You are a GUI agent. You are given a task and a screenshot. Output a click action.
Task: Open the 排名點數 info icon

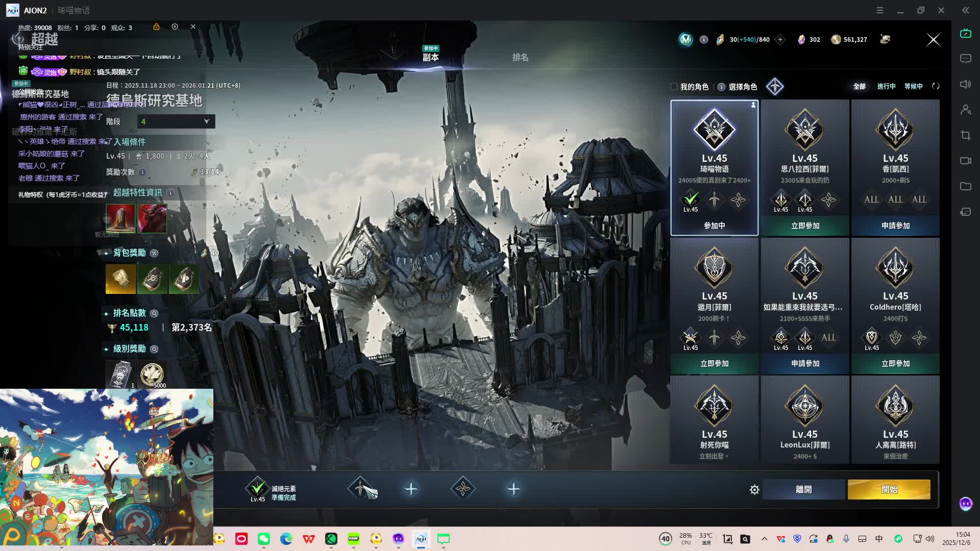(154, 313)
